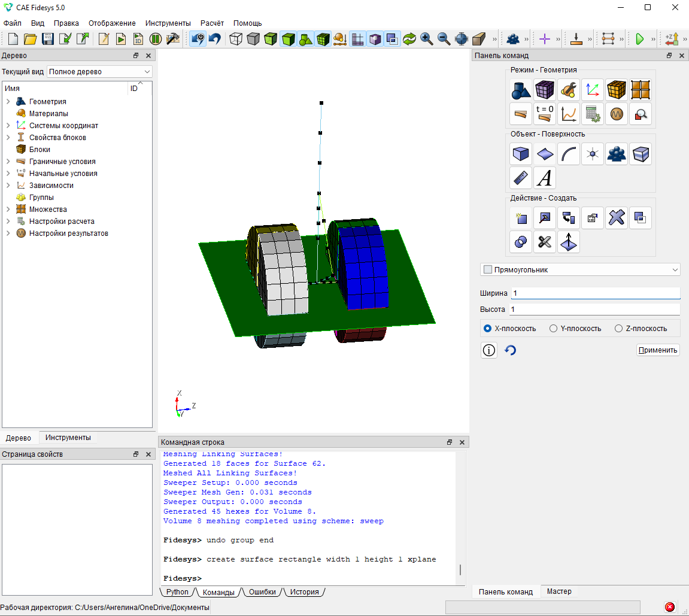Select purple mesh cube mode icon

click(x=544, y=90)
